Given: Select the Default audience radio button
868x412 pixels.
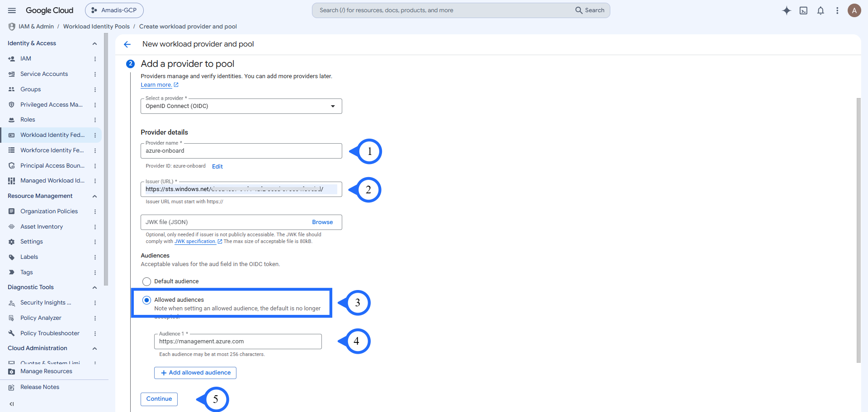Looking at the screenshot, I should coord(146,281).
